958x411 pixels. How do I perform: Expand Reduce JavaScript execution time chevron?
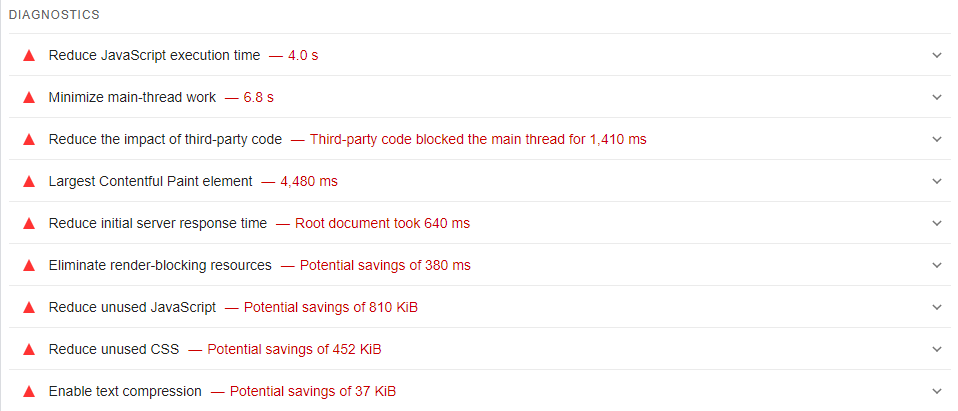937,55
